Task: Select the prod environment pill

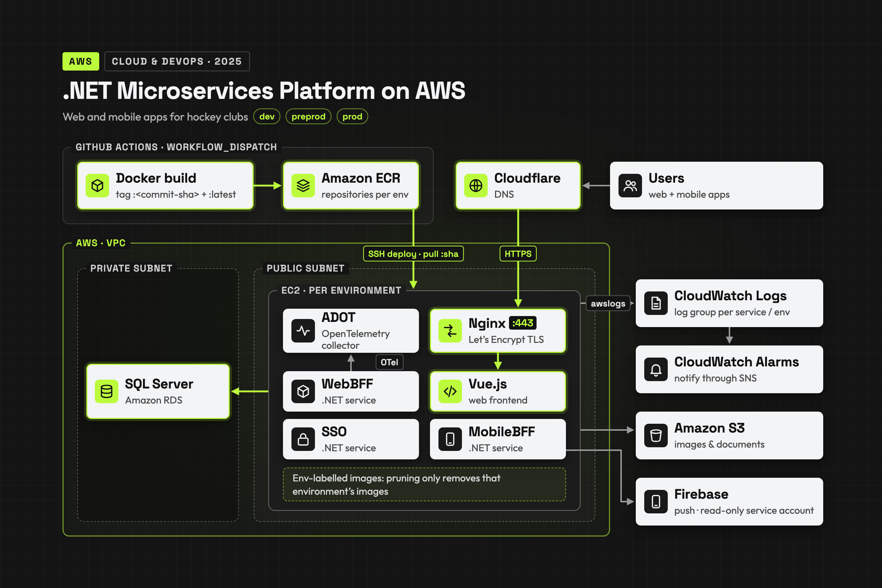Action: [x=352, y=116]
